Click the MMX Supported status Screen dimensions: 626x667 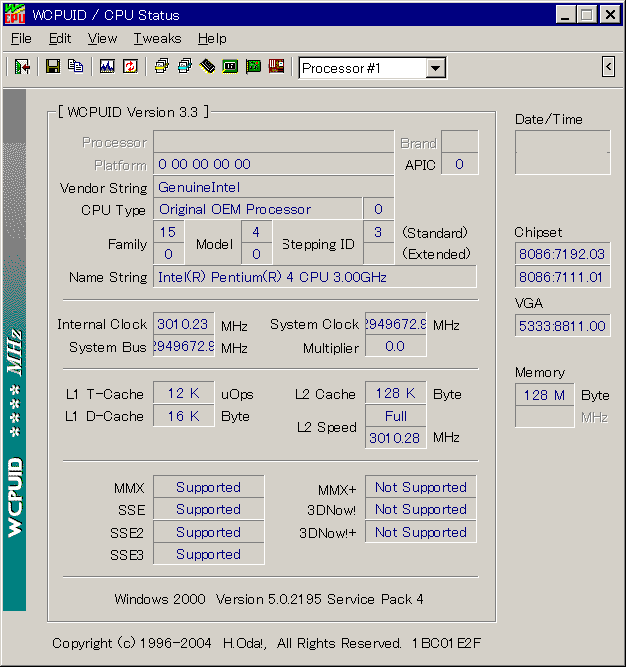(208, 487)
